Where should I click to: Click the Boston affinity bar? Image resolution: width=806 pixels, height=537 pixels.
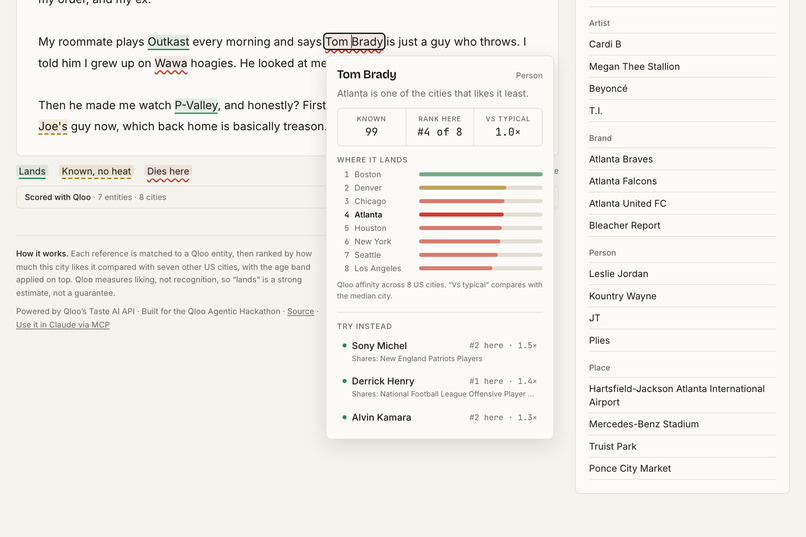pyautogui.click(x=481, y=175)
